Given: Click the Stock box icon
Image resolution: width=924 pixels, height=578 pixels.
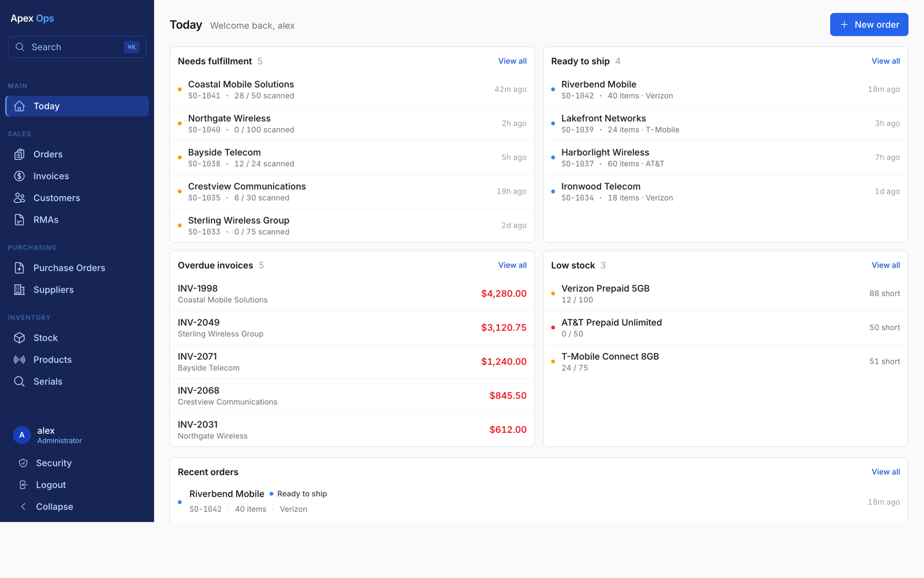Looking at the screenshot, I should pos(20,338).
